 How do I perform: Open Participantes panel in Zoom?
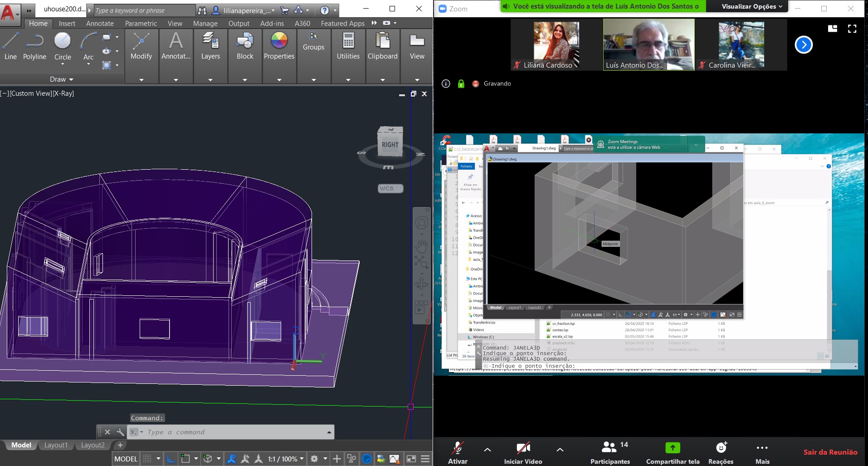pos(610,452)
